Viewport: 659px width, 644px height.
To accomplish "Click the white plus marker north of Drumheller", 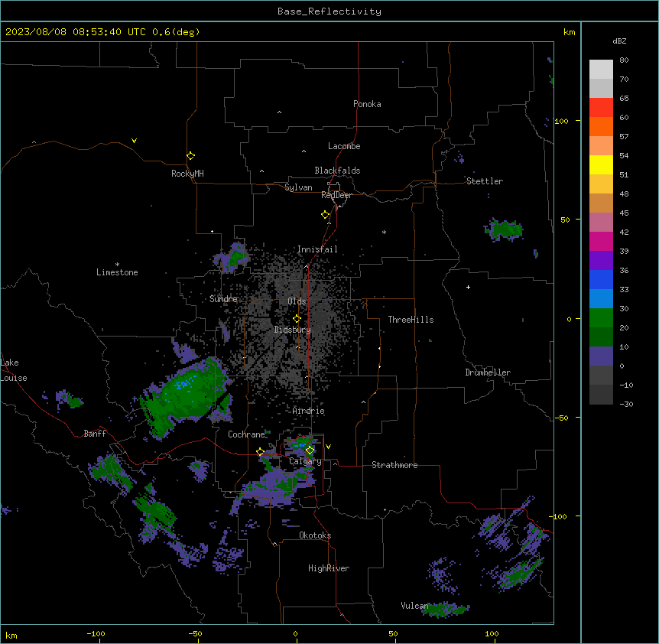I will 468,287.
